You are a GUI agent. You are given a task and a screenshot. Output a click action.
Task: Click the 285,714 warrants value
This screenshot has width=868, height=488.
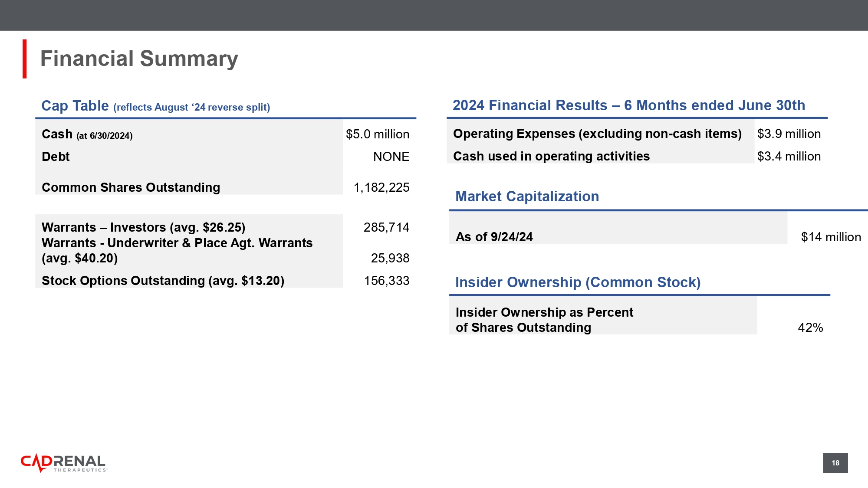click(x=386, y=227)
